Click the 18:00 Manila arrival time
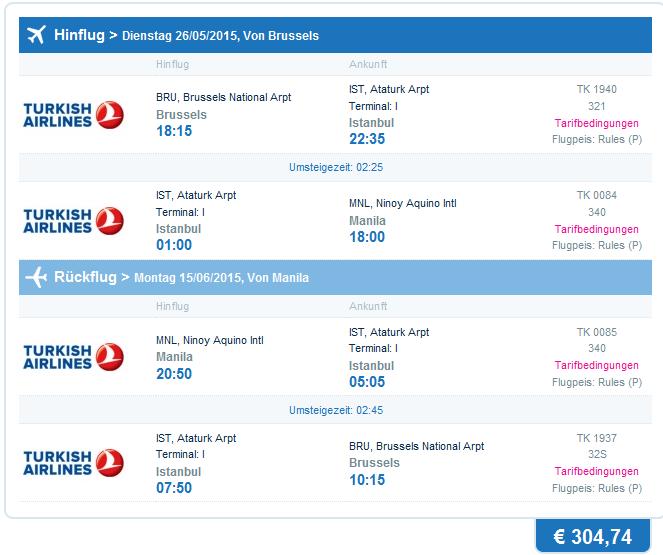 (367, 237)
